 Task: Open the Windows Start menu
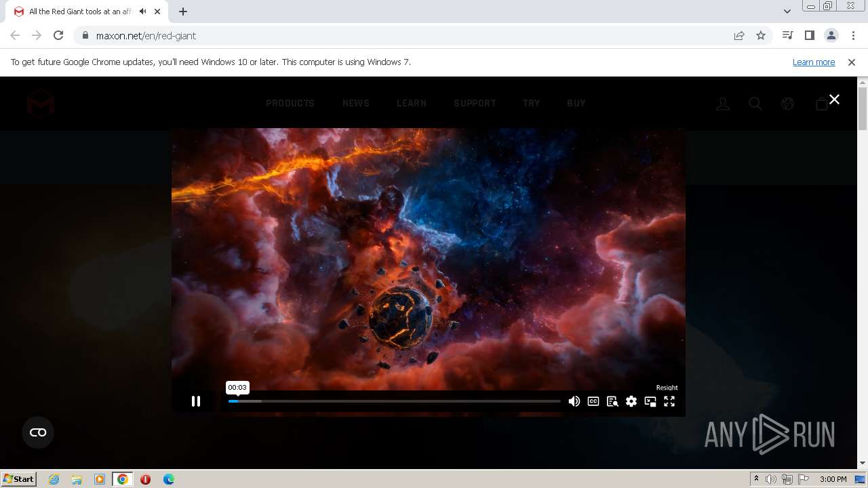(19, 479)
